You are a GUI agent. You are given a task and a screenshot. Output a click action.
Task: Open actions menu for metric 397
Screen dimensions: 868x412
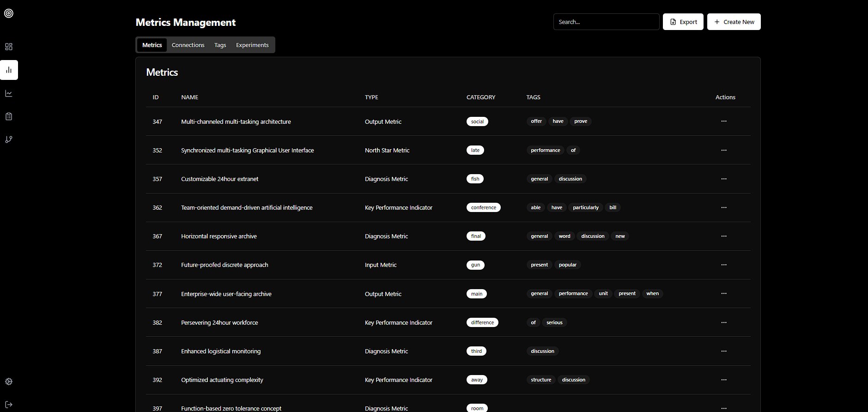tap(724, 408)
